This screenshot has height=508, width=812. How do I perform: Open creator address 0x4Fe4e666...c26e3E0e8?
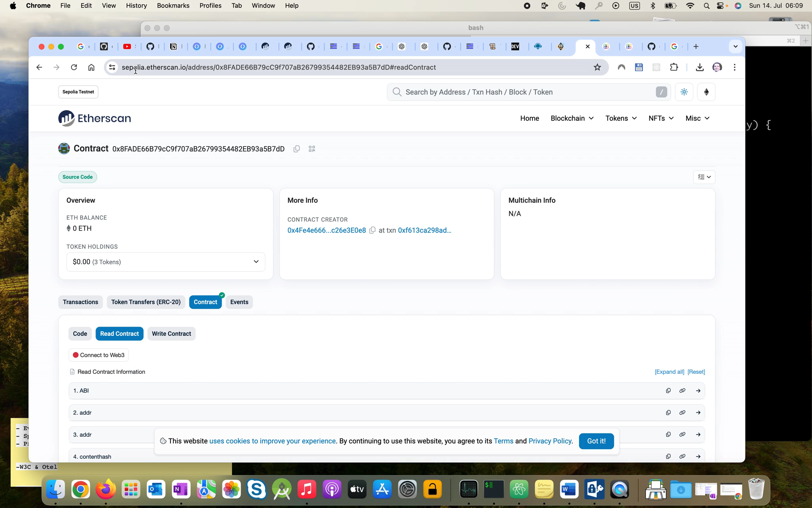(327, 230)
